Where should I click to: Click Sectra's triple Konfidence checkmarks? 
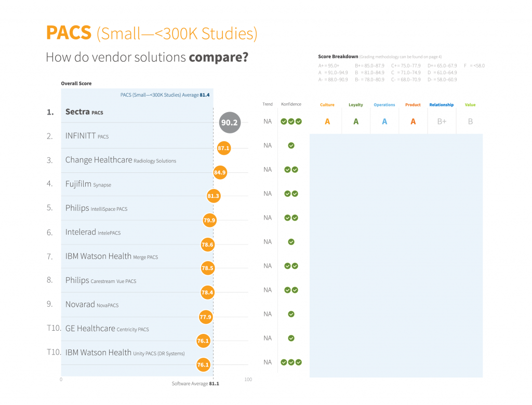coord(291,122)
